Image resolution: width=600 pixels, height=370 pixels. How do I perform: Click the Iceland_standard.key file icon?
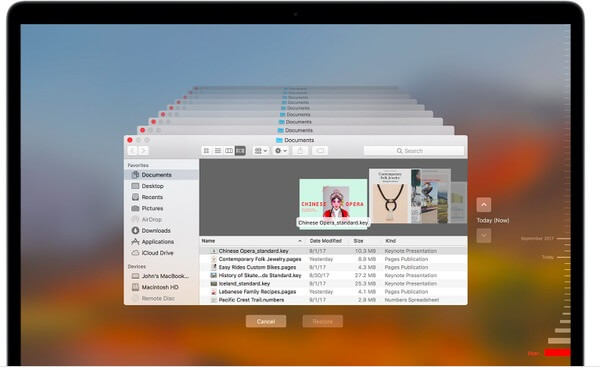tap(214, 284)
